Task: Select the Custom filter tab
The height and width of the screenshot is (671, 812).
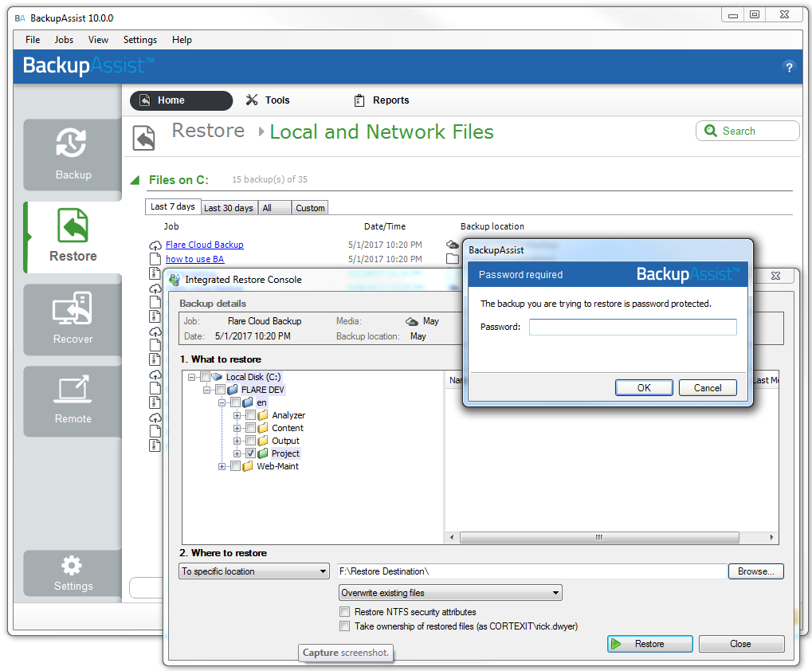Action: click(310, 208)
